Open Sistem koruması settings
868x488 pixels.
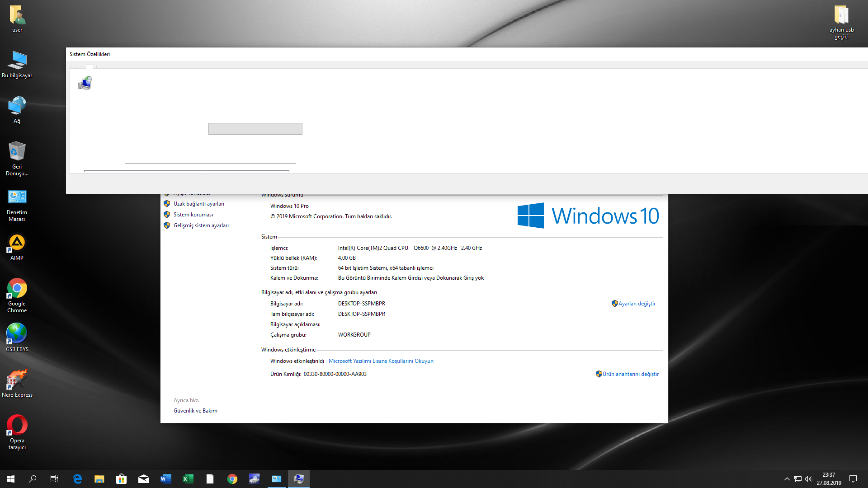point(193,215)
